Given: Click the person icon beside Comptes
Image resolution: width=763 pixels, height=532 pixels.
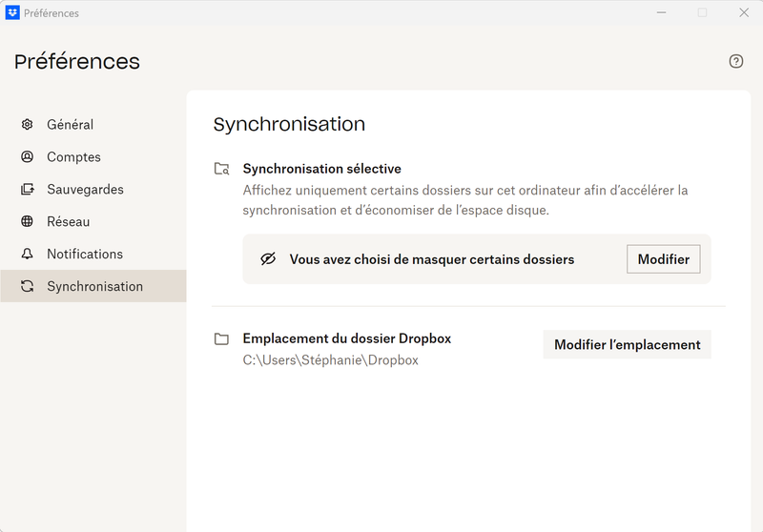Looking at the screenshot, I should tap(28, 157).
